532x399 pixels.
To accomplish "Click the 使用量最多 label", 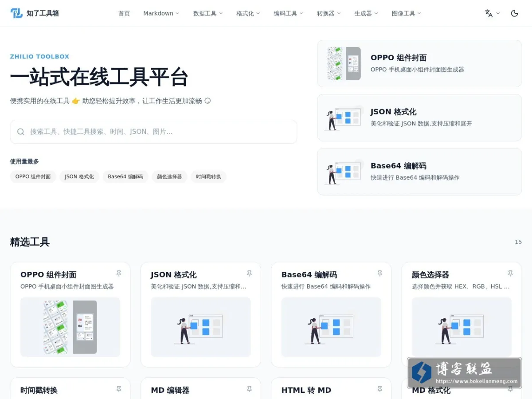I will point(24,161).
